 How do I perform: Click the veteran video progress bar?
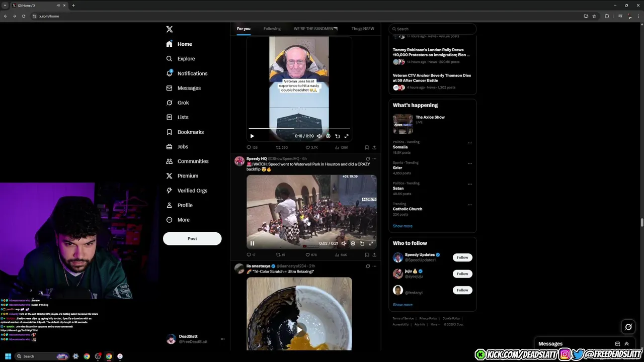(x=299, y=129)
